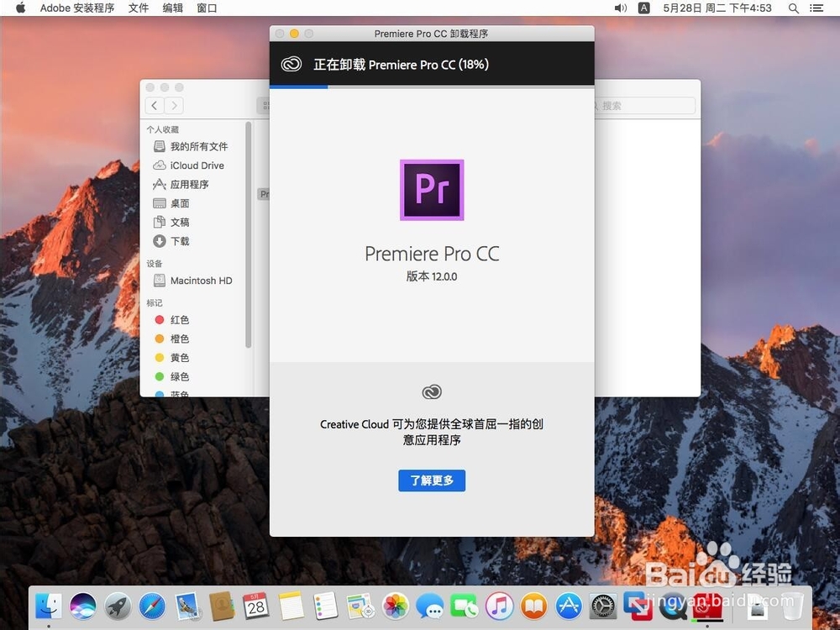Open Reminders from the Dock
Screen dimensions: 840x630
325,606
